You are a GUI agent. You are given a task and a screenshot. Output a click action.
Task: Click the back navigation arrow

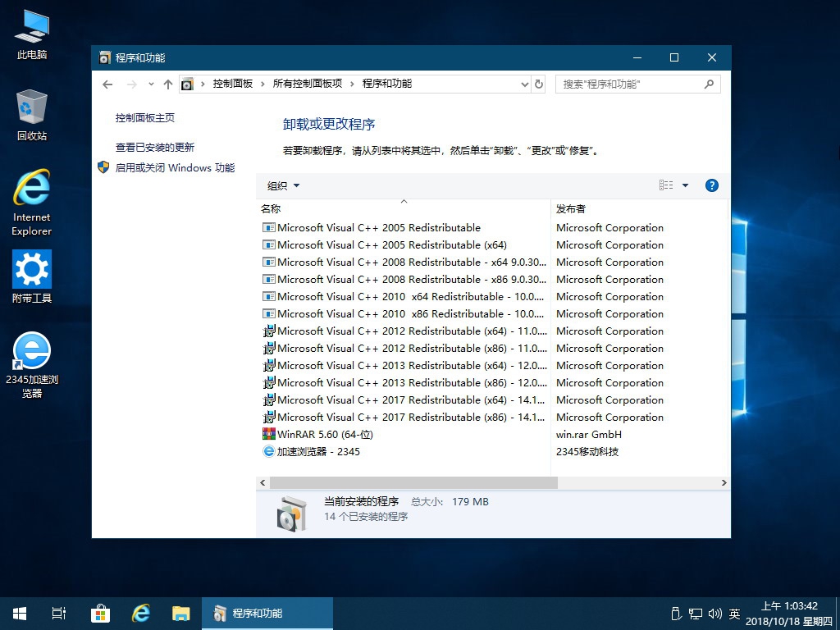(x=107, y=84)
